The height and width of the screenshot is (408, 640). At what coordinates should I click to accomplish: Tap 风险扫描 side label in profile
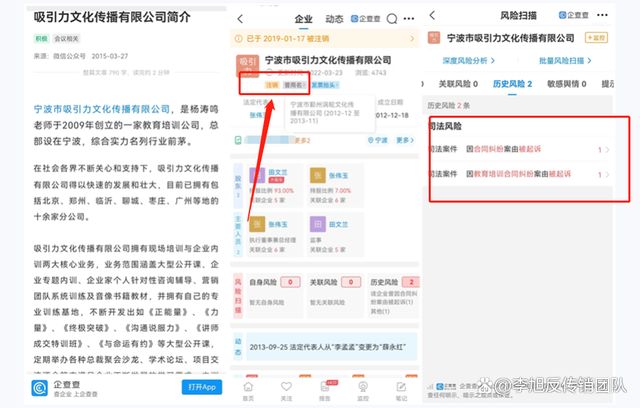click(238, 295)
